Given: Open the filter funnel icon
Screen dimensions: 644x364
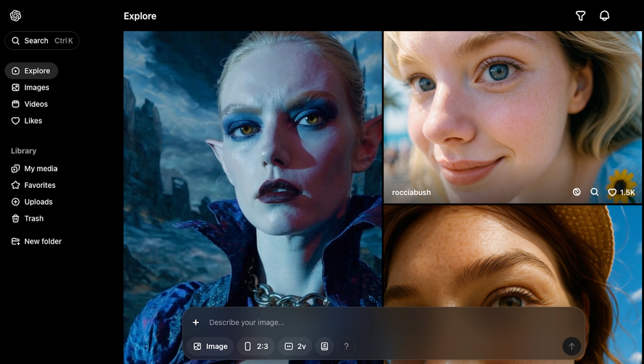Looking at the screenshot, I should 580,16.
